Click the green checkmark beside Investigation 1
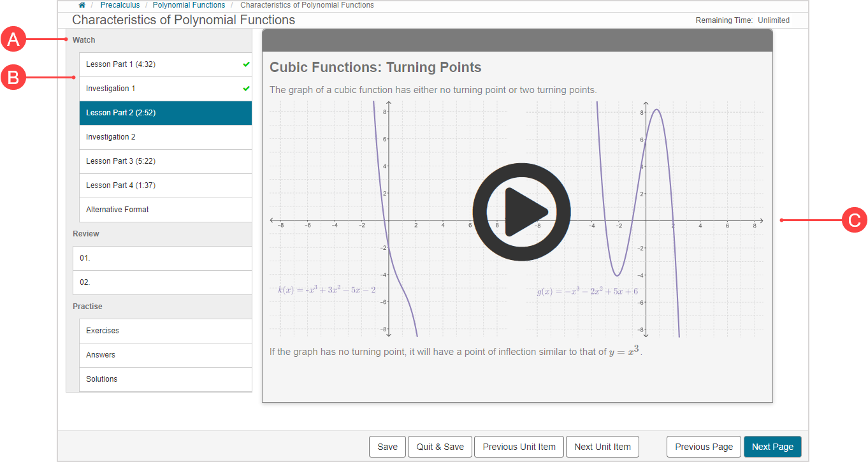This screenshot has width=868, height=462. coord(246,89)
